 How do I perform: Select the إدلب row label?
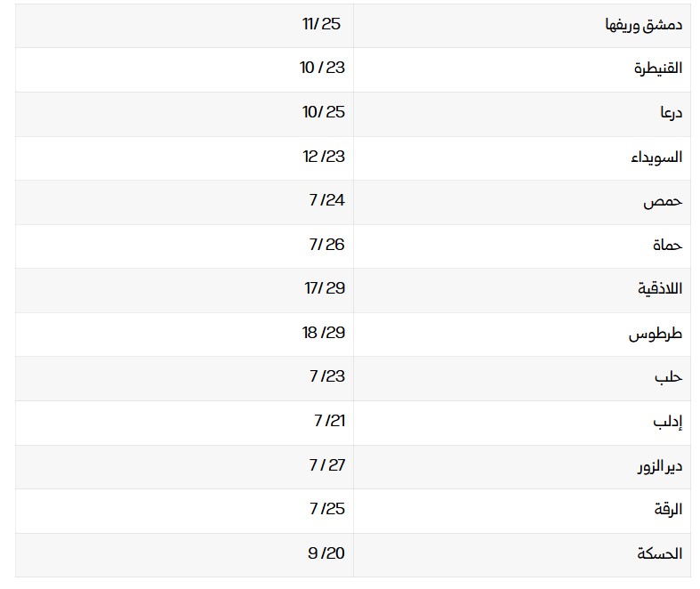click(667, 422)
